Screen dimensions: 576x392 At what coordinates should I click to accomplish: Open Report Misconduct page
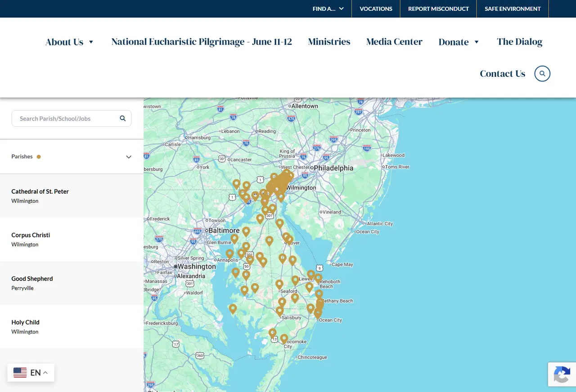coord(438,9)
